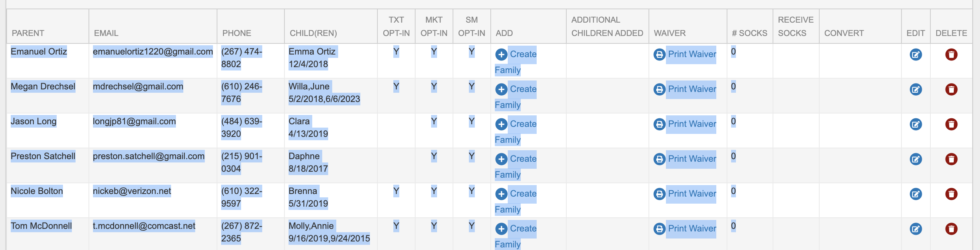This screenshot has width=980, height=250.
Task: Click printer icon in Emanuel Ortiz row
Action: click(659, 55)
